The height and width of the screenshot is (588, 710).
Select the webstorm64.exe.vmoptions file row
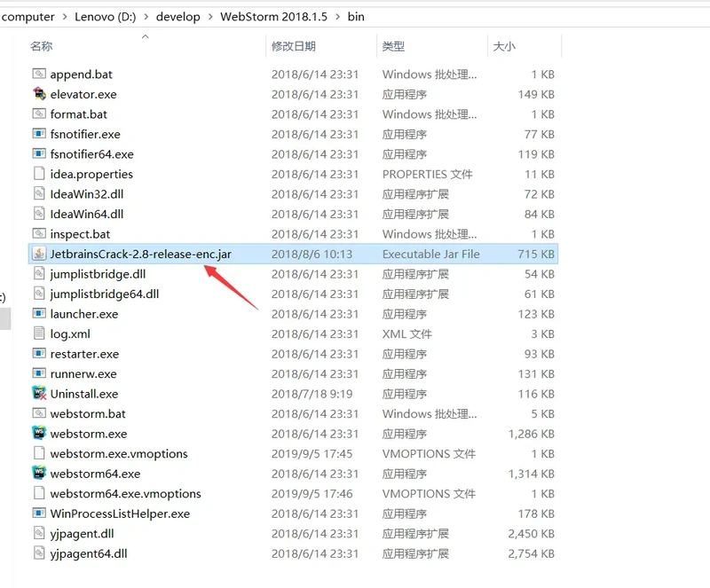[125, 494]
